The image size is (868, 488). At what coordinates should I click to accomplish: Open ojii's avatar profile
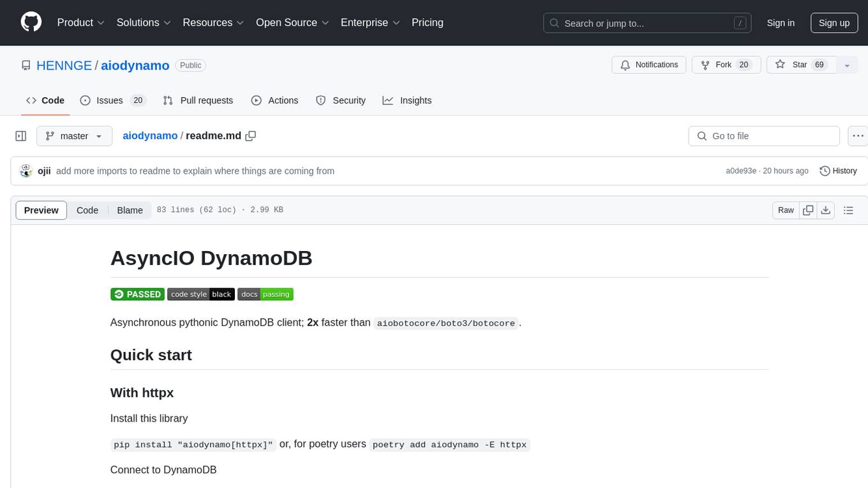(x=26, y=171)
